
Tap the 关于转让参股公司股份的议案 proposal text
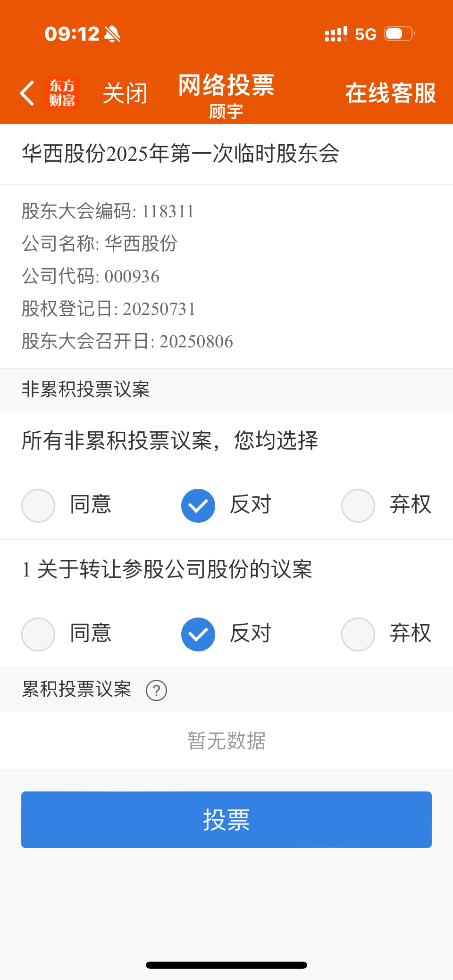[175, 569]
